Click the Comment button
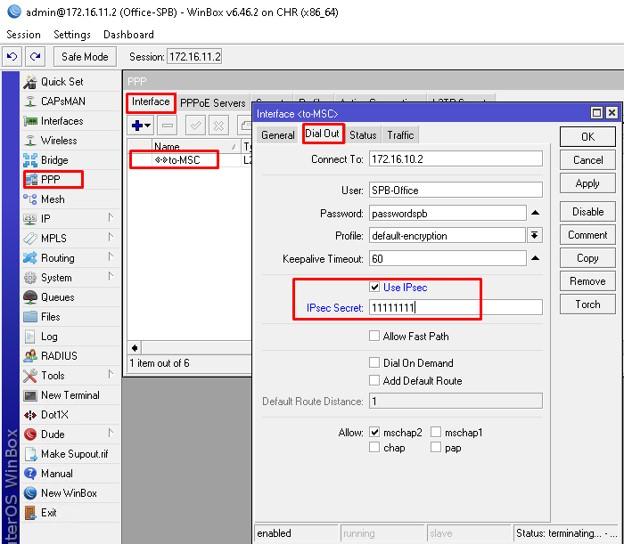 click(x=587, y=235)
